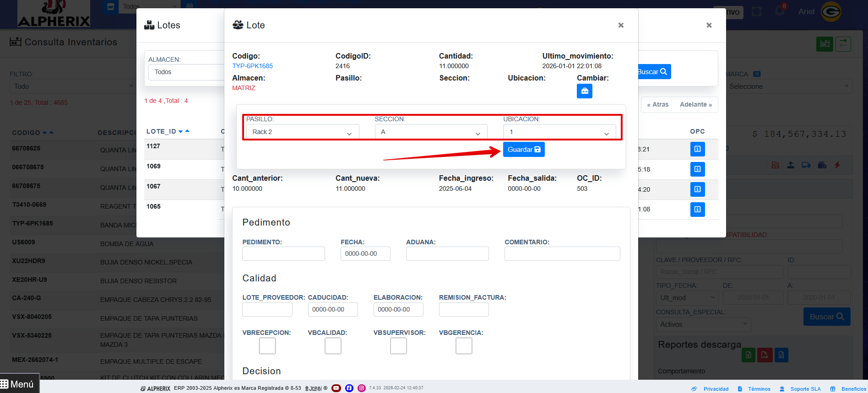Click the Guardar button
Viewport: 868px width, 393px height.
524,150
